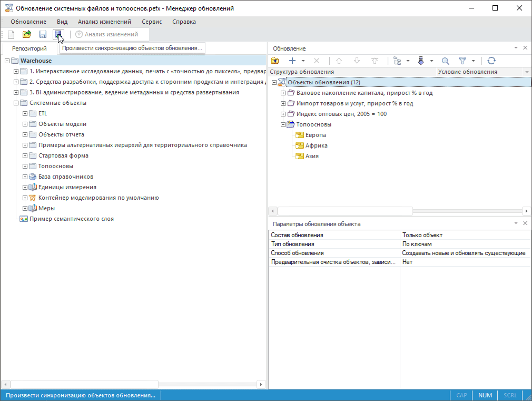Viewport: 532px width, 401px height.
Task: Click Предварительная очистка value Нет
Action: 465,262
